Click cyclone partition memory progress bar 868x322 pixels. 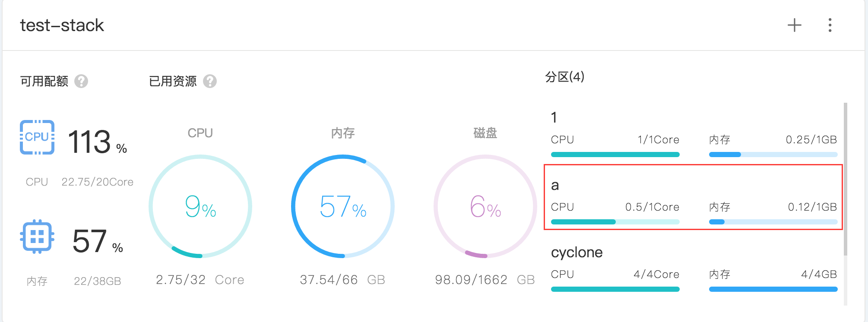pos(773,289)
